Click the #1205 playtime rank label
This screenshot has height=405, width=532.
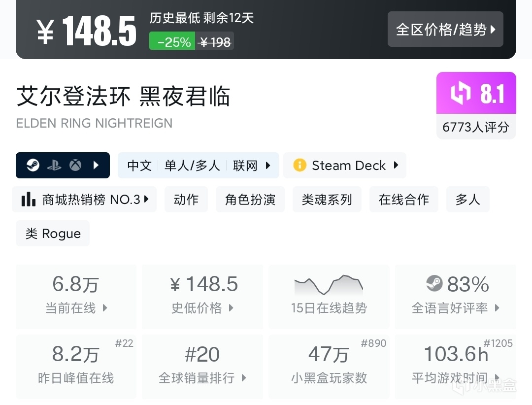(x=498, y=343)
